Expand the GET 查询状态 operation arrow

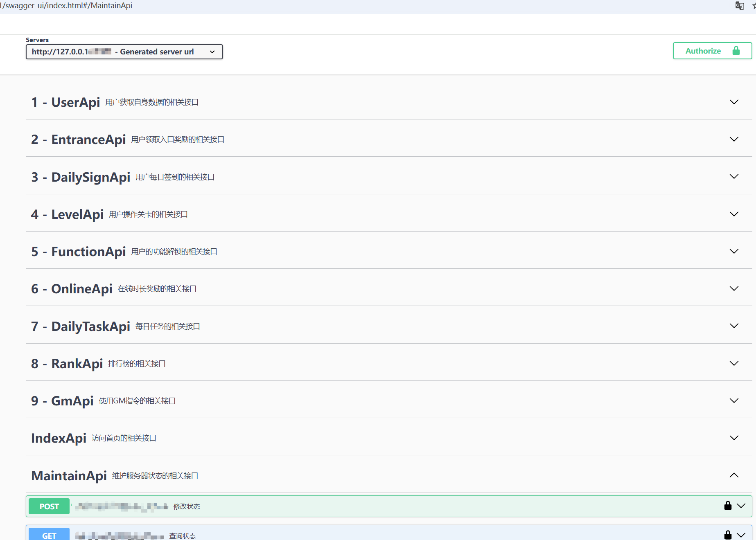(741, 535)
